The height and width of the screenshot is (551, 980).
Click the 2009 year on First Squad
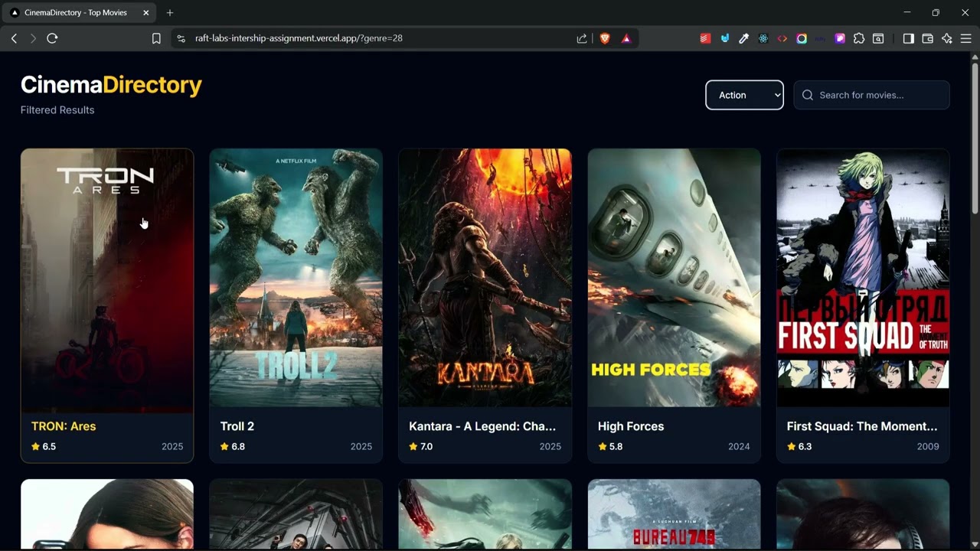928,446
